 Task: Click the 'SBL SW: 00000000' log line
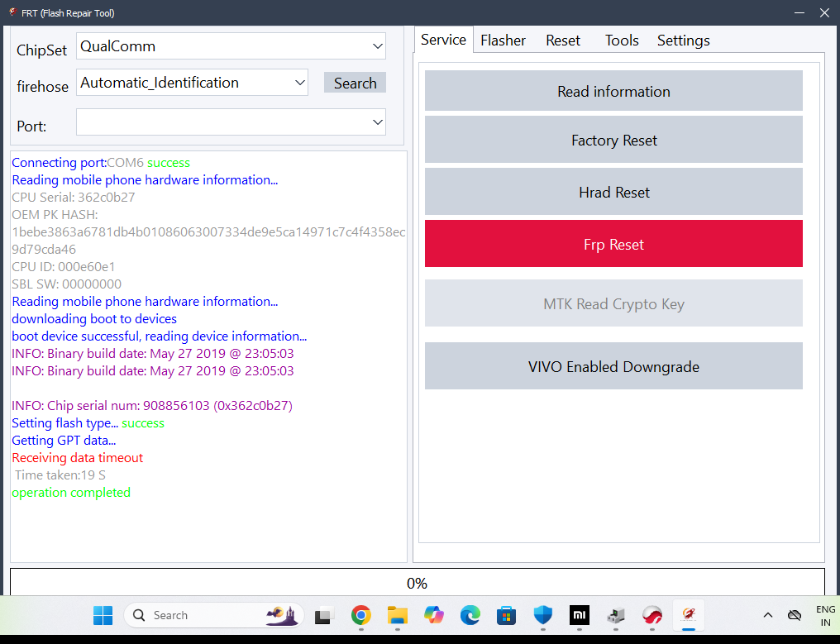pyautogui.click(x=66, y=284)
